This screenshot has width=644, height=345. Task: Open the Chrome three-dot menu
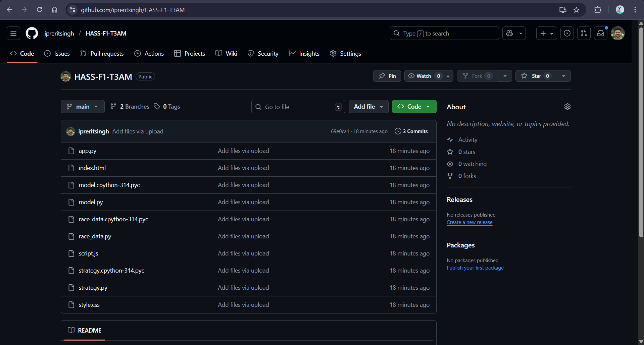(635, 10)
